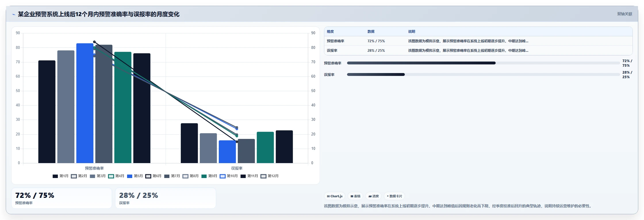Click the 说明 table column header
This screenshot has width=644, height=220.
coord(412,32)
